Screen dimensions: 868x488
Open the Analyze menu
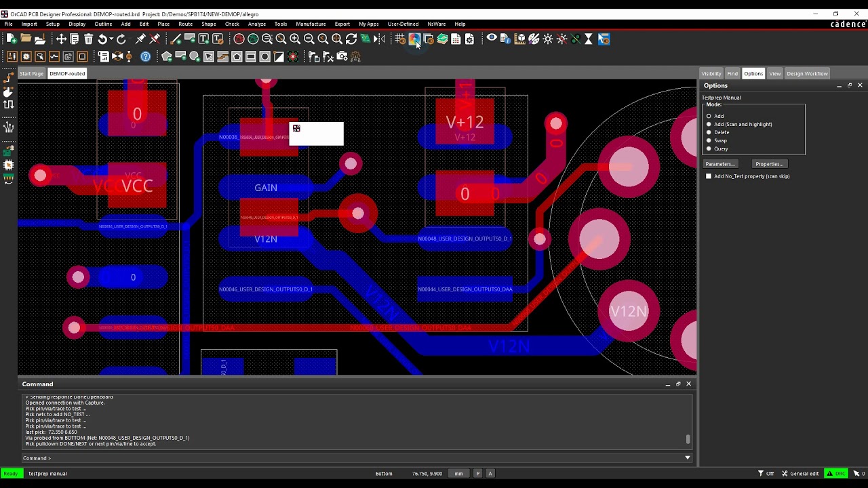(256, 24)
